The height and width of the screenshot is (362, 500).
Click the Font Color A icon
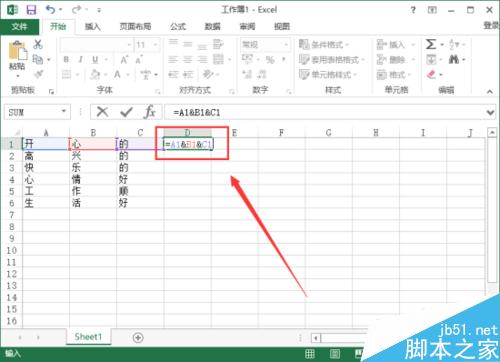pos(117,74)
